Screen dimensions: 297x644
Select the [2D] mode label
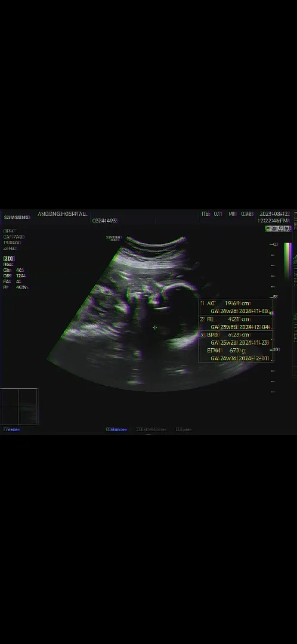(9, 258)
